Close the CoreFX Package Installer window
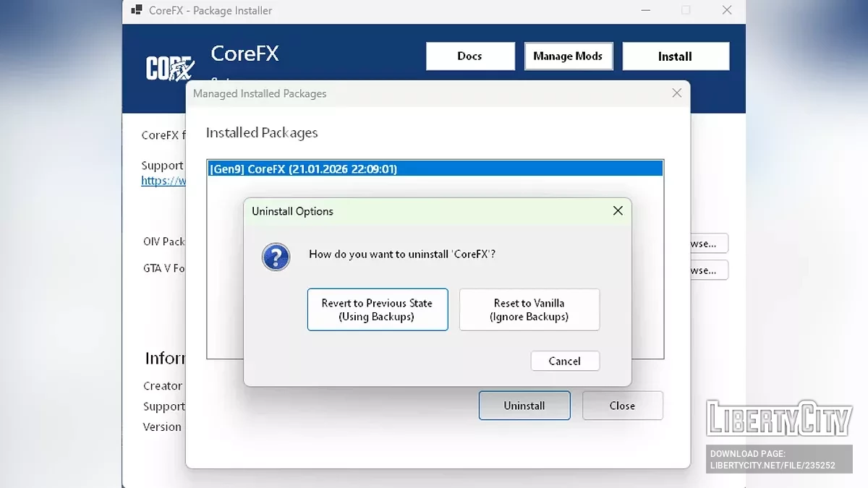The image size is (868, 488). [727, 10]
